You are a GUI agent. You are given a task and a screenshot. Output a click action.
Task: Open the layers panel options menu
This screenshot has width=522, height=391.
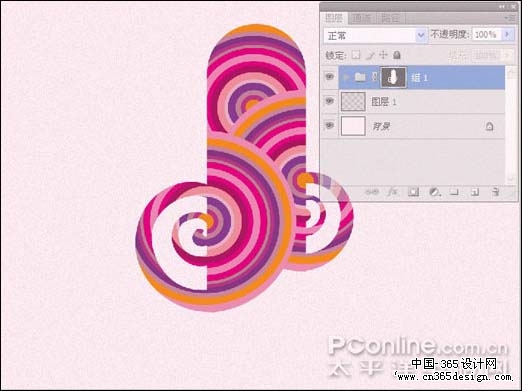(511, 18)
